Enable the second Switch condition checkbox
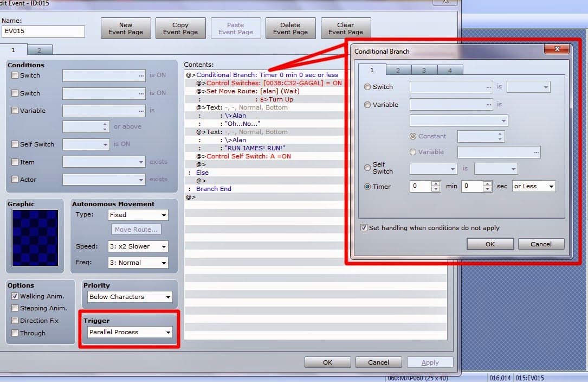The width and height of the screenshot is (588, 382). tap(15, 93)
